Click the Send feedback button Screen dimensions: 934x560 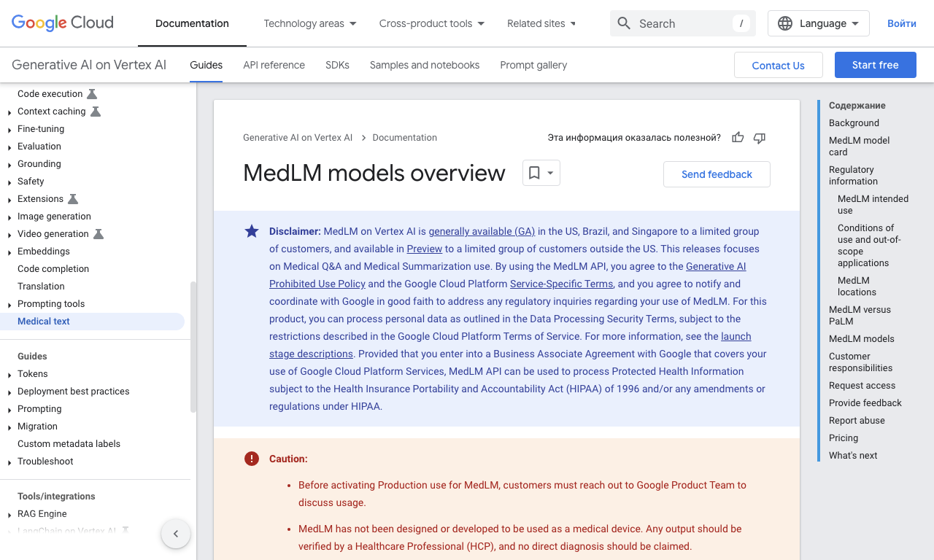(717, 174)
